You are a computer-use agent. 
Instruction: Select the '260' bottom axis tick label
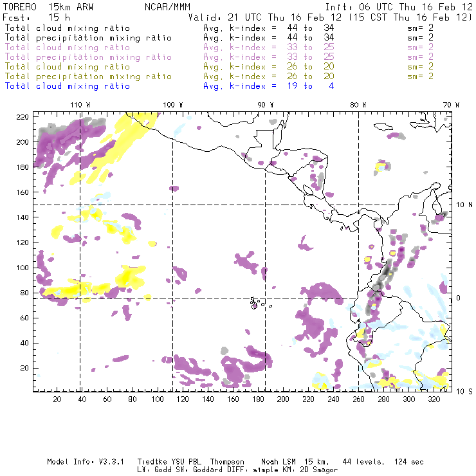[358, 399]
